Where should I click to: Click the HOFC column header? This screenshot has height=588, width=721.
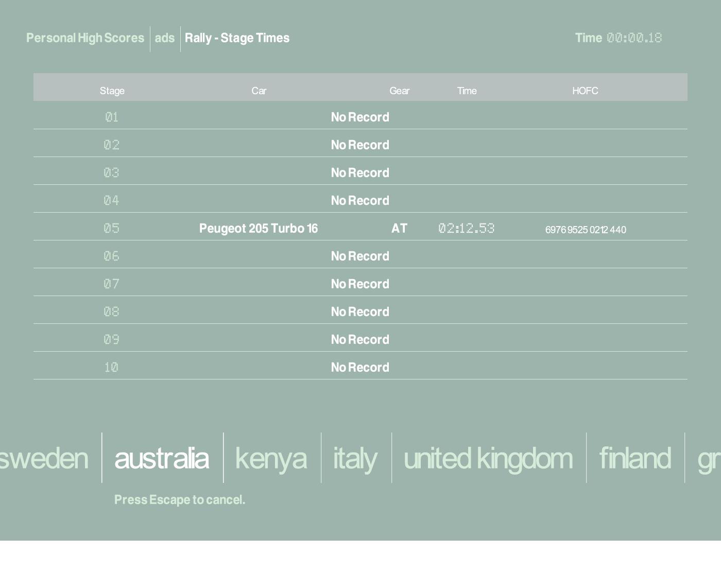[585, 91]
